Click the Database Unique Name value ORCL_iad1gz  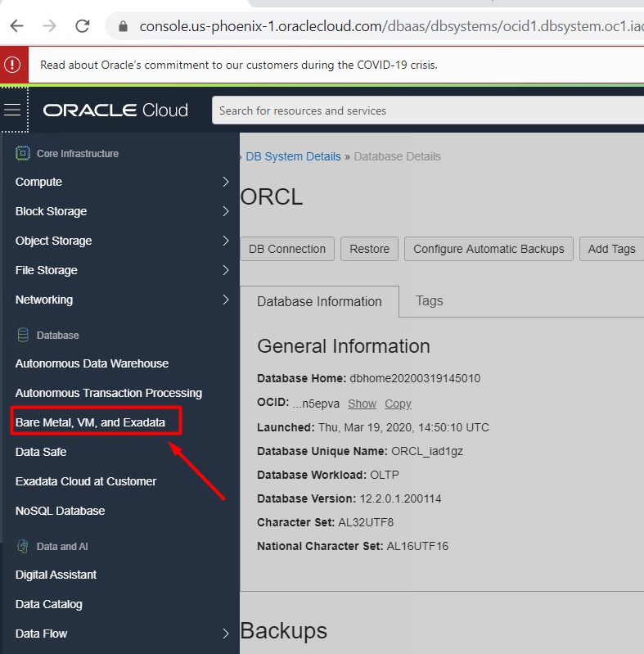point(427,451)
